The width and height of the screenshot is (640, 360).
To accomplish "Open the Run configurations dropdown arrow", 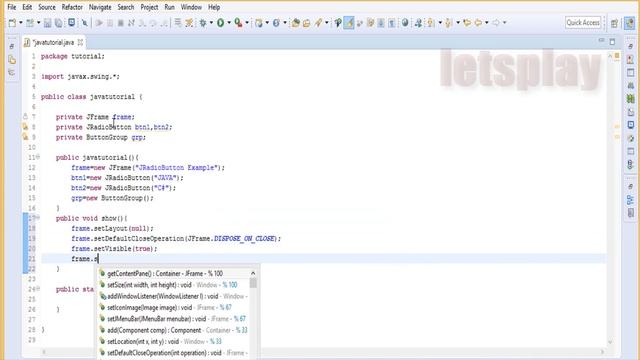I will tap(229, 23).
